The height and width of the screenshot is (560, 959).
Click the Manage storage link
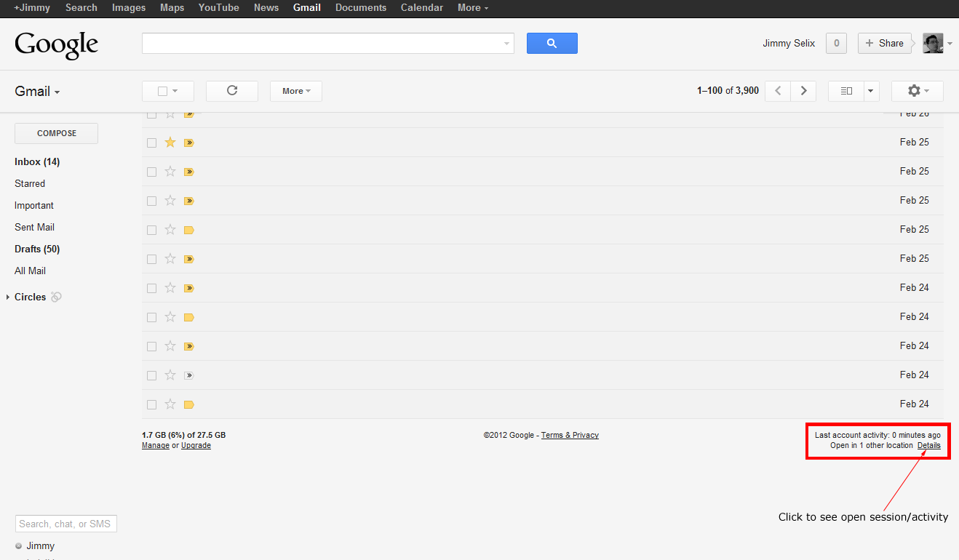pos(156,446)
